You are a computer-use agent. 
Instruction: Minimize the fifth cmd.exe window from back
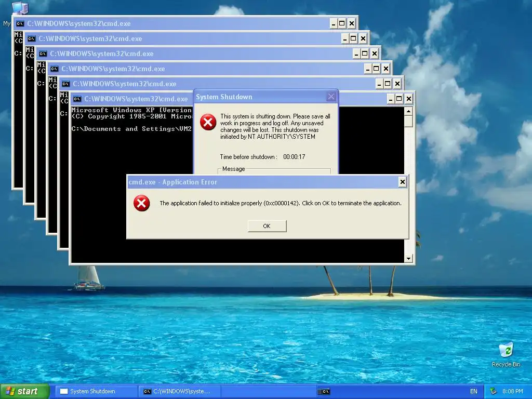[x=379, y=84]
